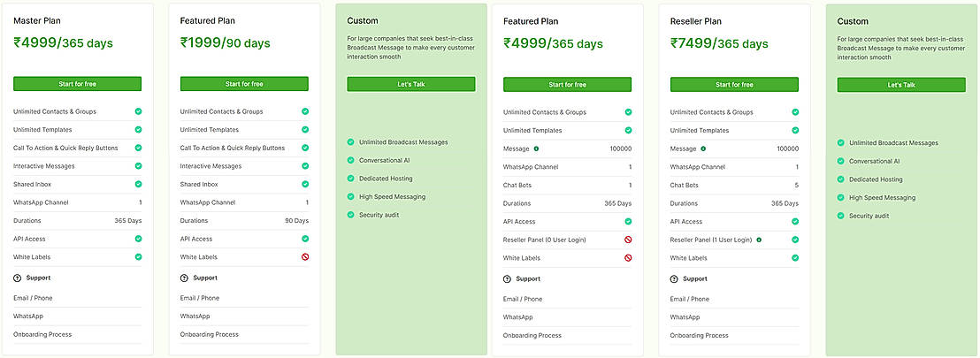Click red blocked icon beside Reseller Panel (0 User Login)

[628, 240]
